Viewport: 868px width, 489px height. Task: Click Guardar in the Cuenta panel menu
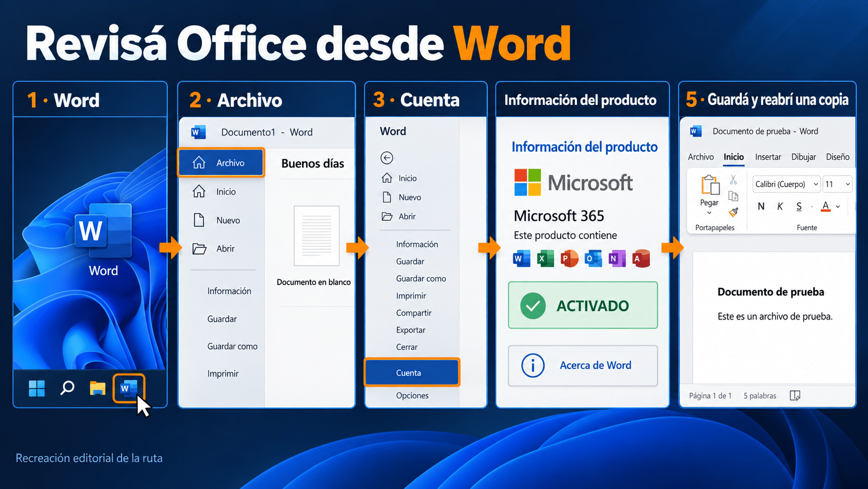tap(410, 261)
